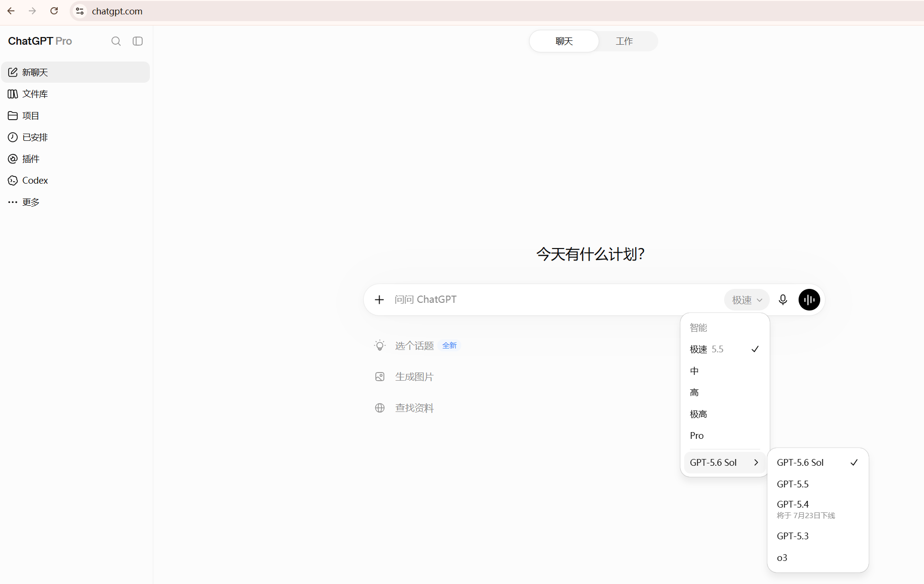
Task: Start voice mode with waveform button
Action: (809, 299)
